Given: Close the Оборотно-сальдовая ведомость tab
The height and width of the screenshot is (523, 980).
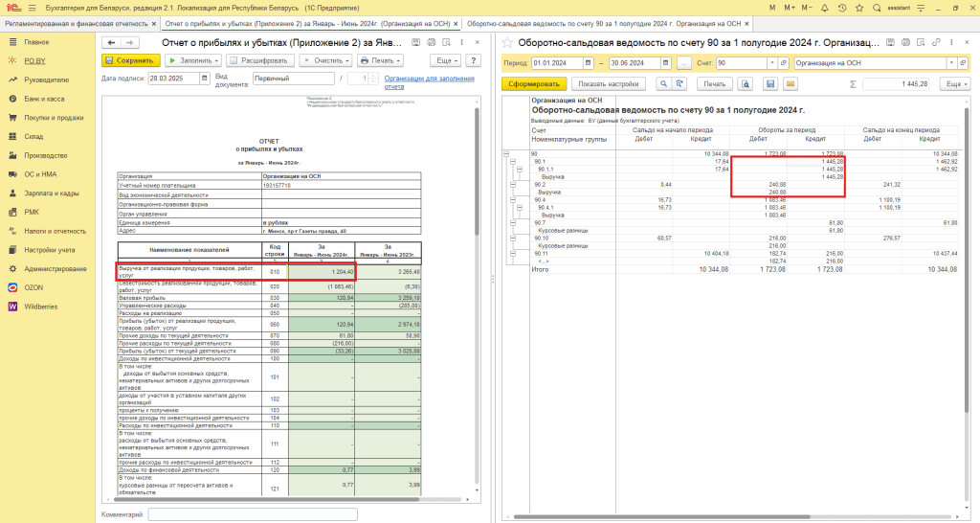Looking at the screenshot, I should click(x=746, y=24).
